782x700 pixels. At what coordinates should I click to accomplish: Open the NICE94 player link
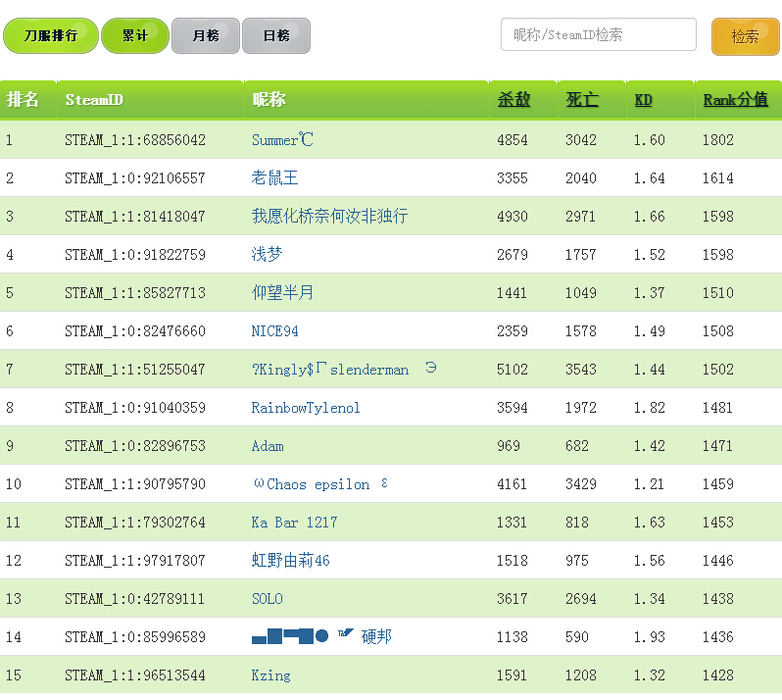274,331
